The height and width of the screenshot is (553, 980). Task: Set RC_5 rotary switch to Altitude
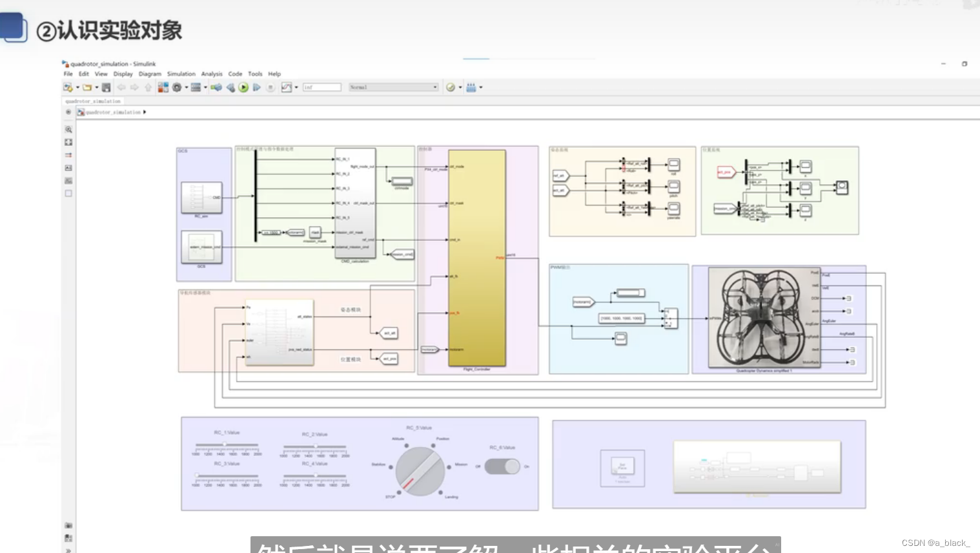click(x=405, y=445)
